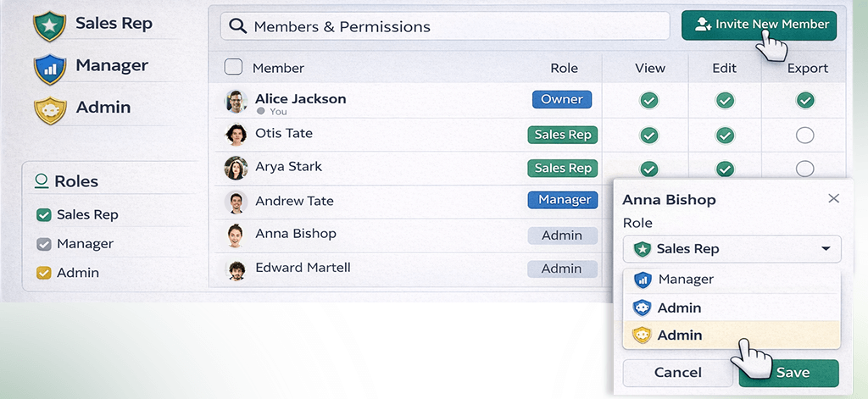Toggle Alice Jackson's Export permission

coord(805,100)
